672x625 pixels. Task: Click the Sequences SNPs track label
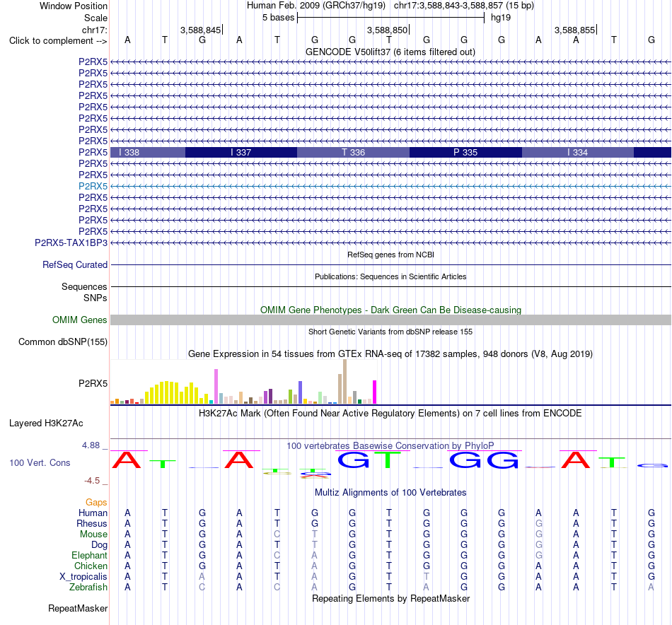click(84, 292)
